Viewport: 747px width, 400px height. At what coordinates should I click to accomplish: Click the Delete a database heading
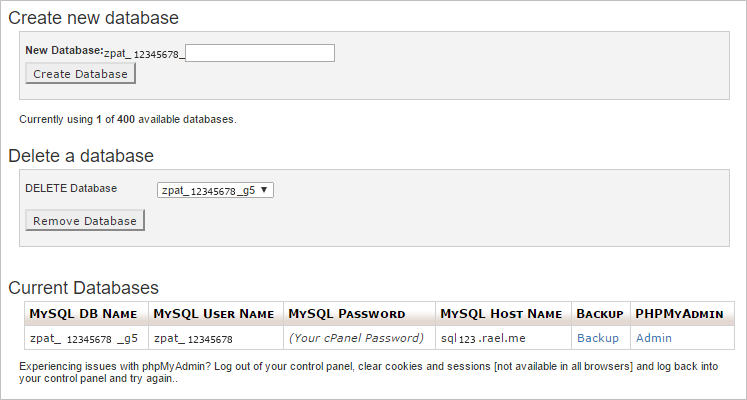[x=81, y=156]
